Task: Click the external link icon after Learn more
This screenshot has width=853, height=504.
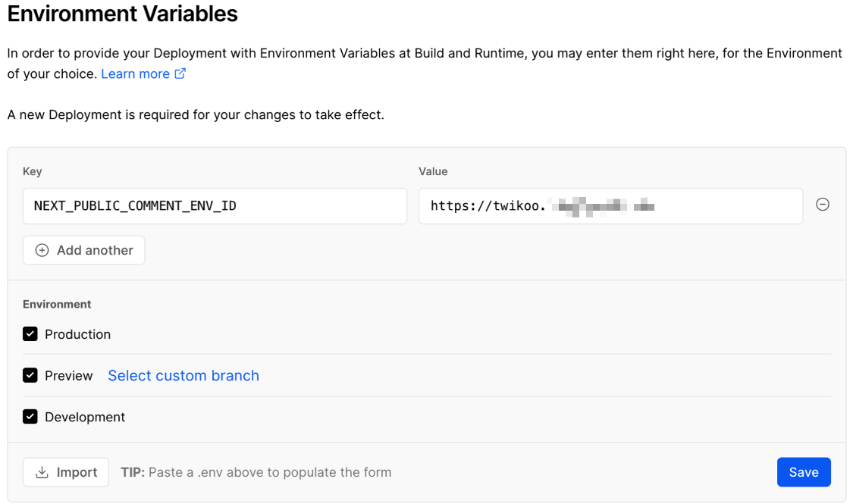Action: pyautogui.click(x=180, y=74)
